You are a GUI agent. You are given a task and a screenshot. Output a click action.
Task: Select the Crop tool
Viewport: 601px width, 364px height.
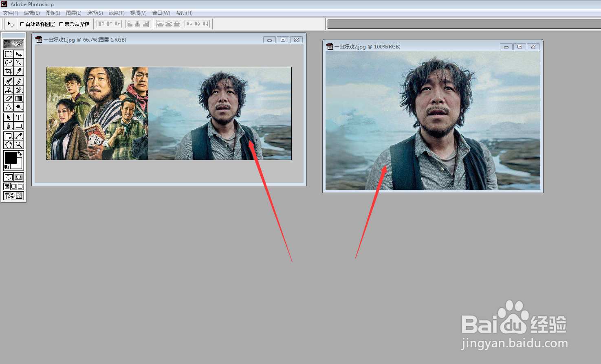click(9, 71)
